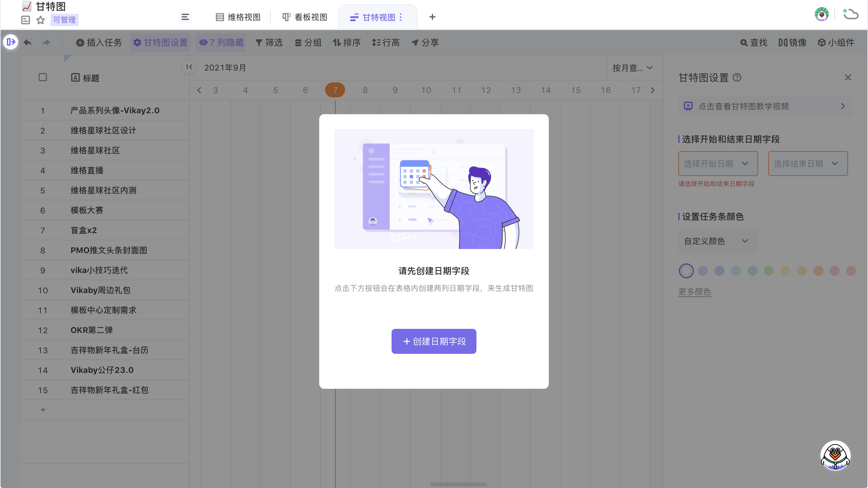The image size is (868, 488).
Task: Switch to the 看板视图 tab
Action: pos(304,17)
